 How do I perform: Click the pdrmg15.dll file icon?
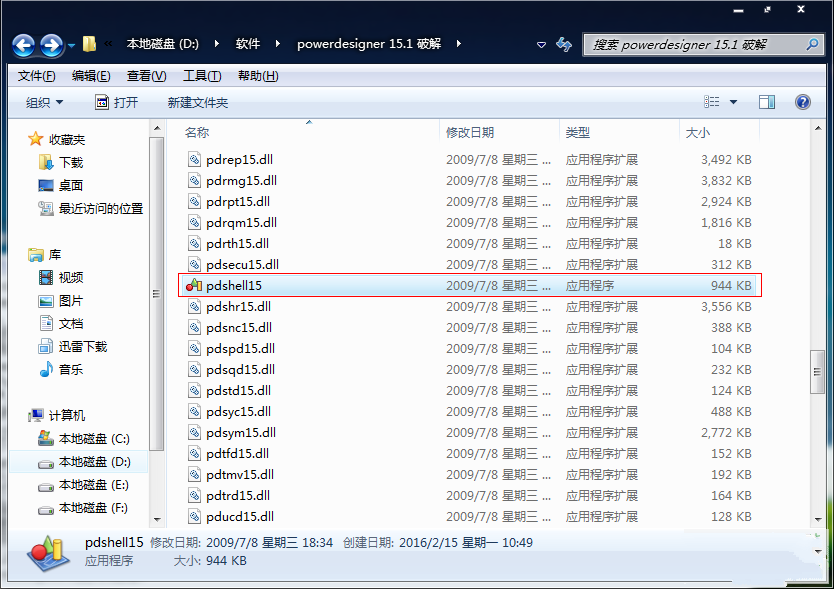pyautogui.click(x=195, y=180)
